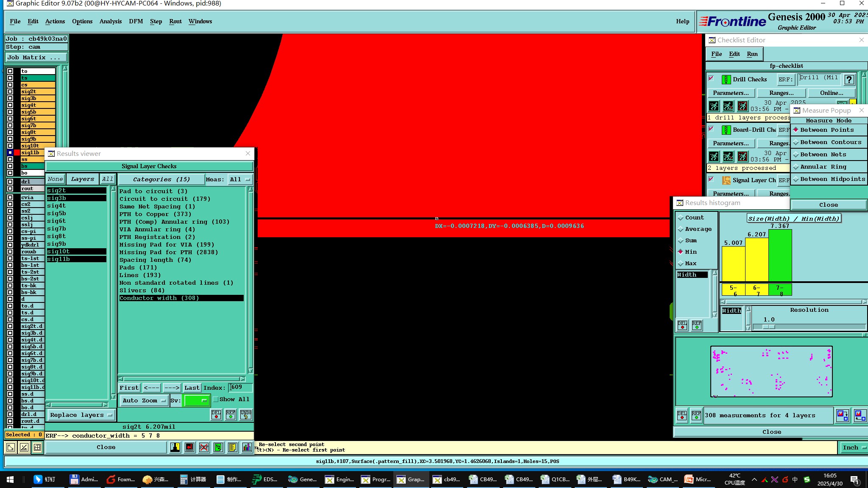
Task: Toggle the Drill Checks checkbox
Action: pyautogui.click(x=711, y=78)
